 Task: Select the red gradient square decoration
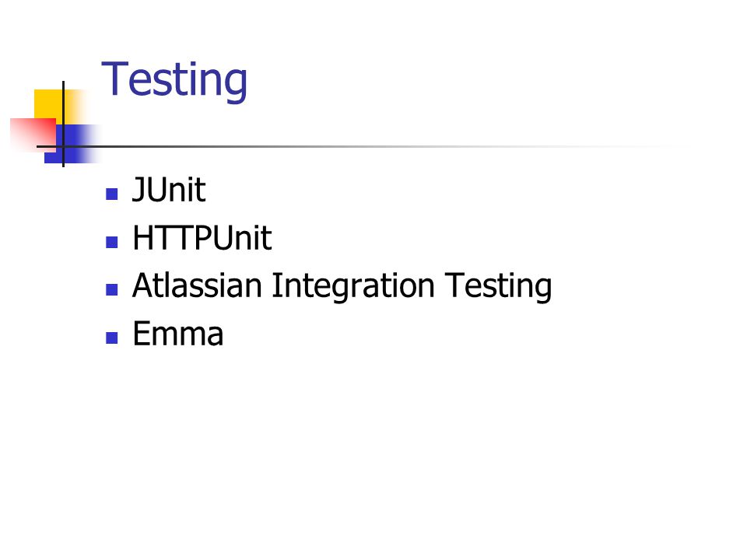[x=33, y=135]
